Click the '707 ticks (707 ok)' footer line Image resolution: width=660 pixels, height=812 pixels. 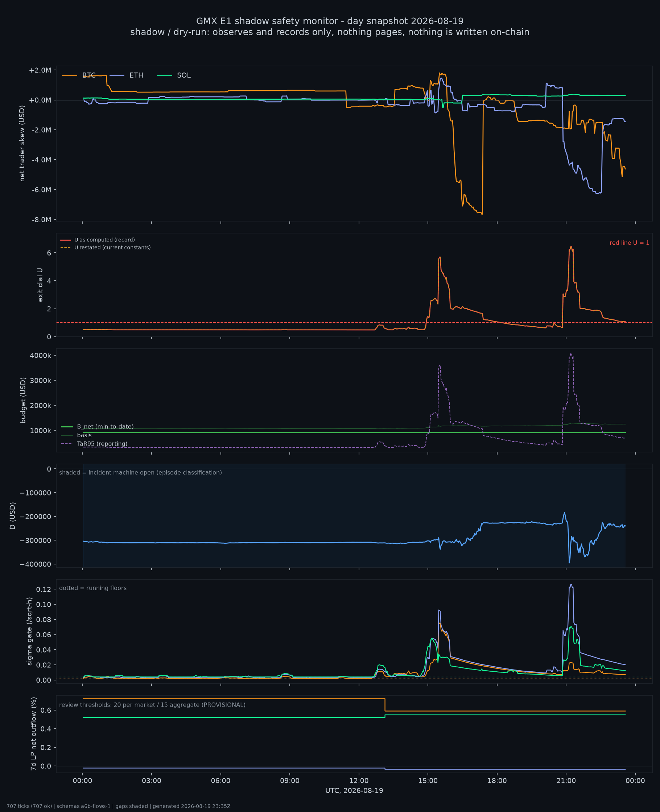tap(119, 806)
